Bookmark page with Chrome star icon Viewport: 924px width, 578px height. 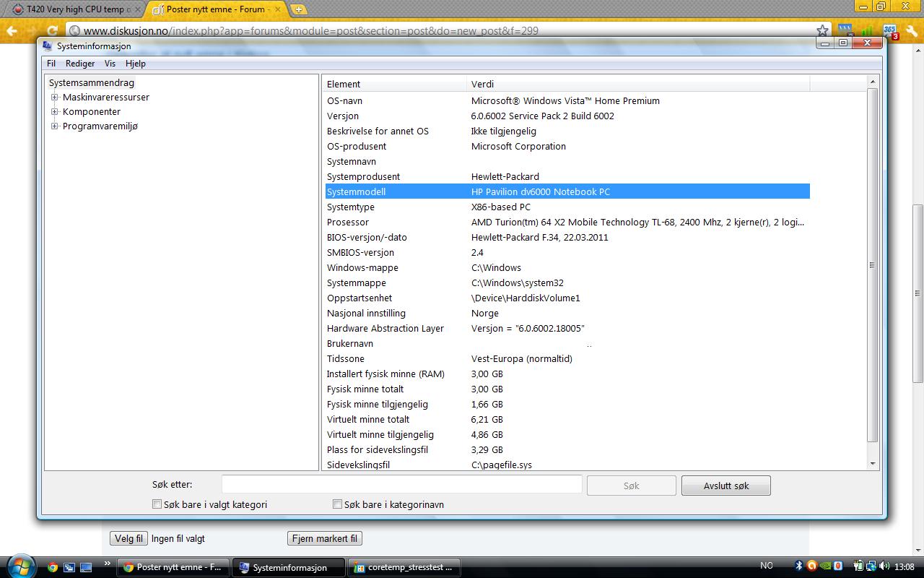point(822,30)
